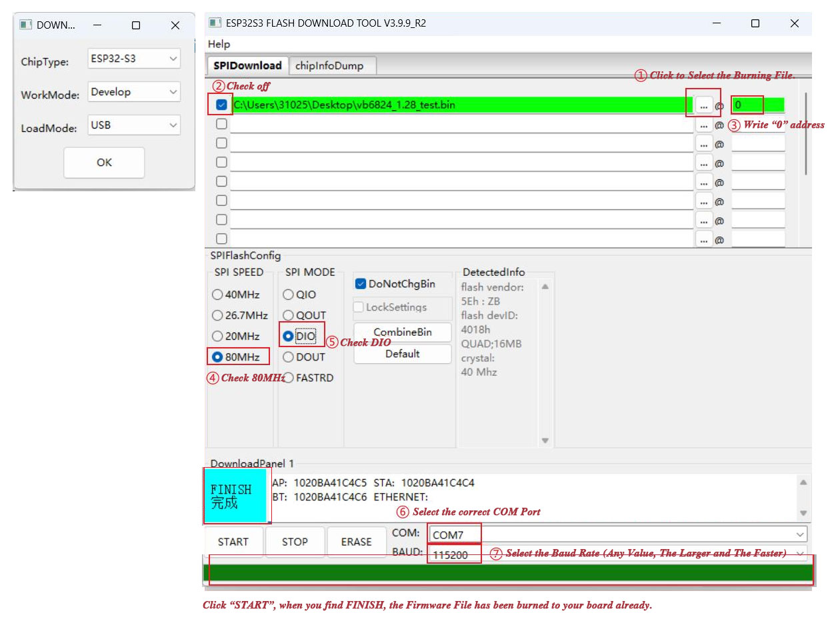The image size is (840, 621).
Task: Click the Default button
Action: [403, 354]
